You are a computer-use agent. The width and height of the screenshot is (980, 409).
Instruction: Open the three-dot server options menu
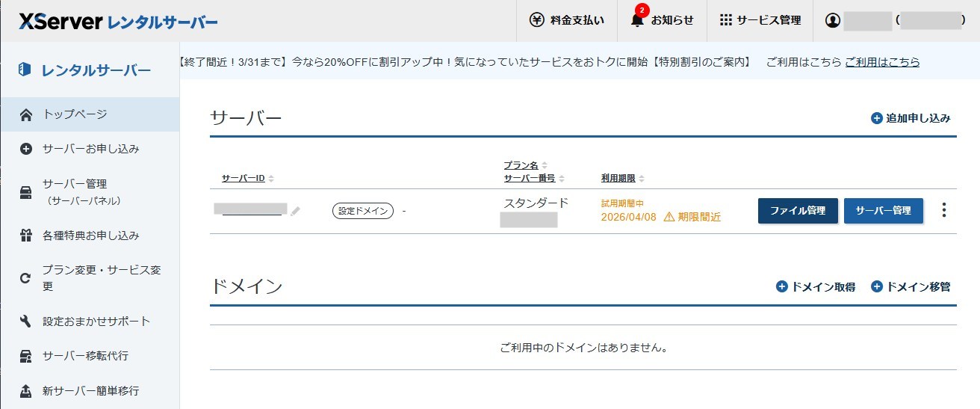coord(944,210)
